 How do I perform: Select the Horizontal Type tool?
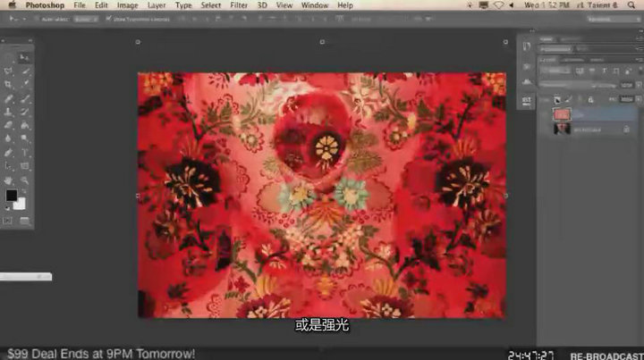pyautogui.click(x=24, y=152)
